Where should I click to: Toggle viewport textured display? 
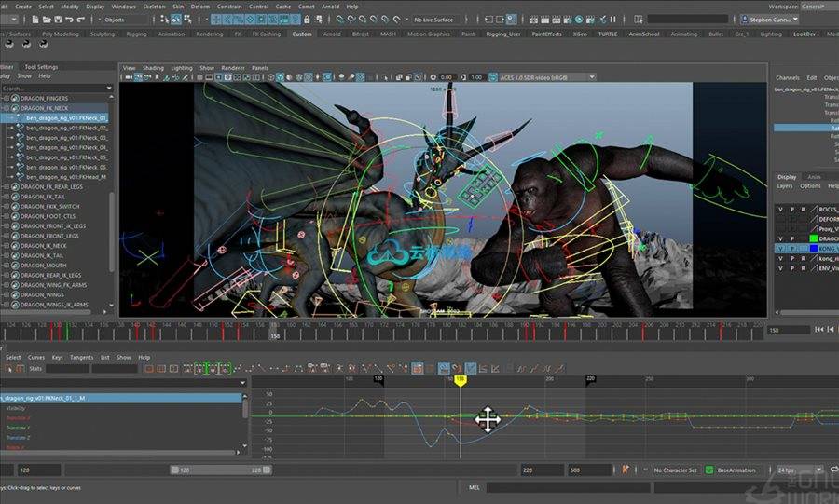click(x=309, y=77)
